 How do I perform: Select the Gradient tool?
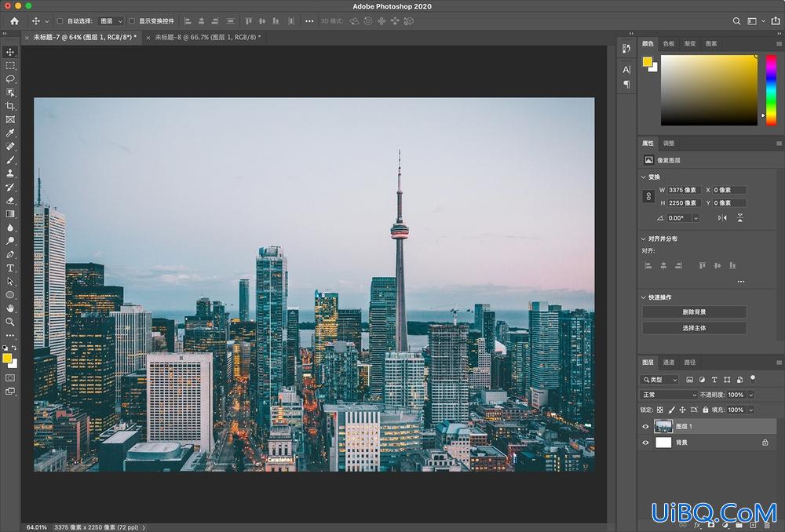(10, 214)
